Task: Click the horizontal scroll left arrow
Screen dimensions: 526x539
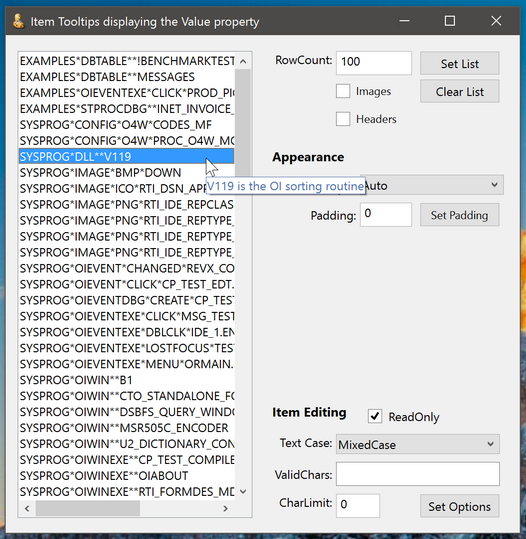Action: [x=27, y=508]
